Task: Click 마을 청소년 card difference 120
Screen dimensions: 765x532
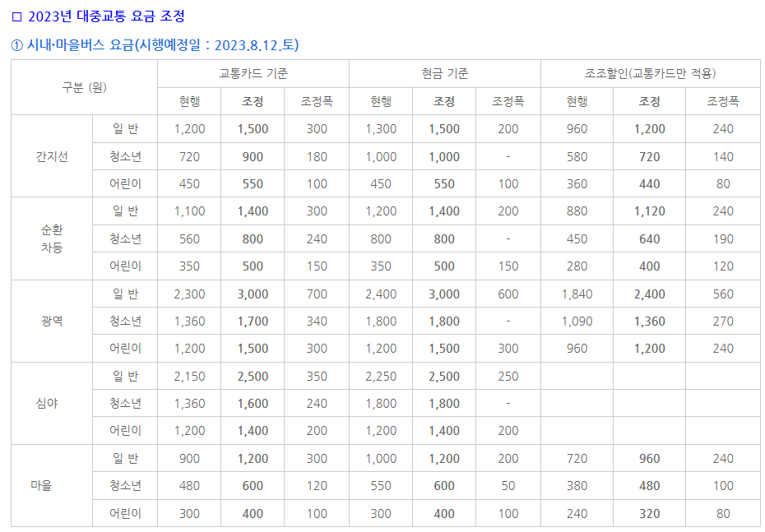Action: pyautogui.click(x=317, y=486)
